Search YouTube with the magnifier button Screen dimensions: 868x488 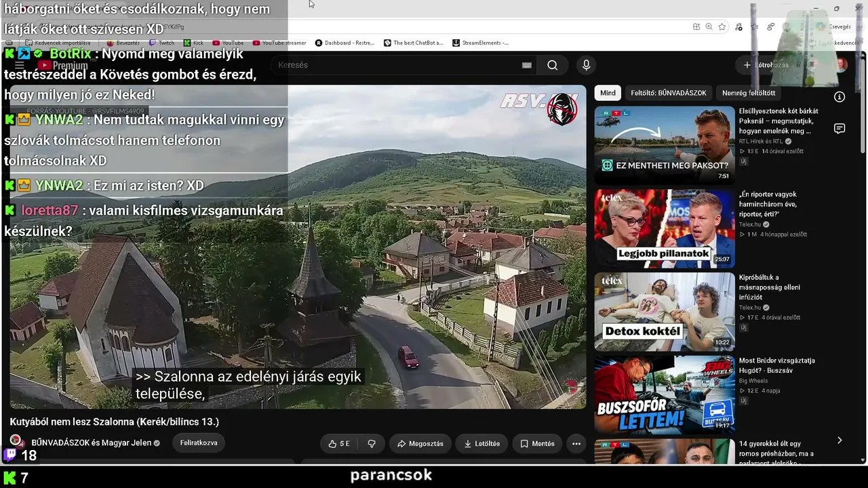553,65
